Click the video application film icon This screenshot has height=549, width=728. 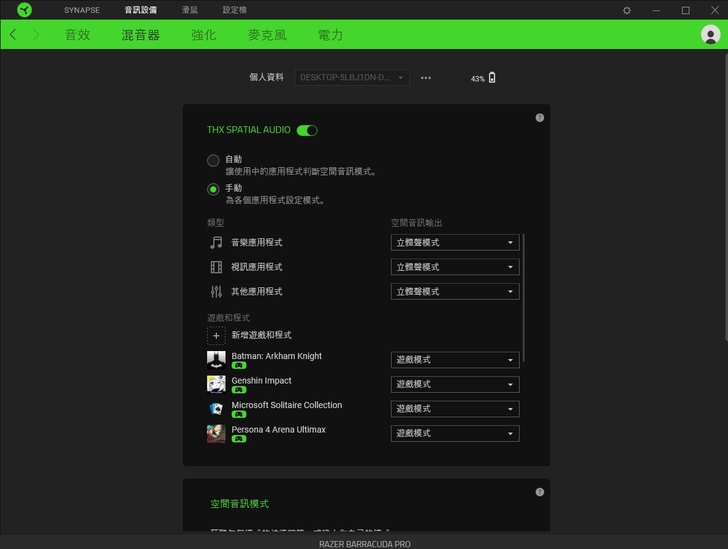coord(216,267)
